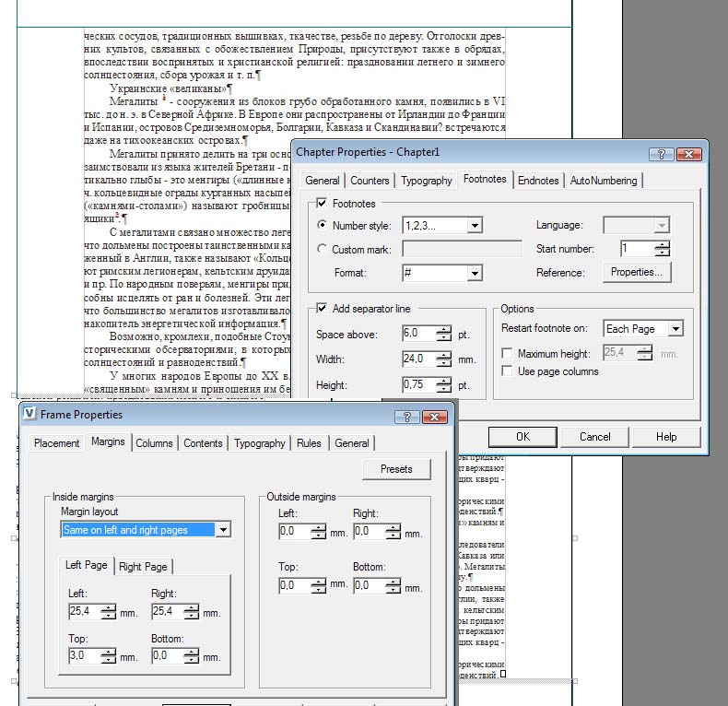
Task: Enable Maximum height checkbox
Action: click(x=507, y=354)
